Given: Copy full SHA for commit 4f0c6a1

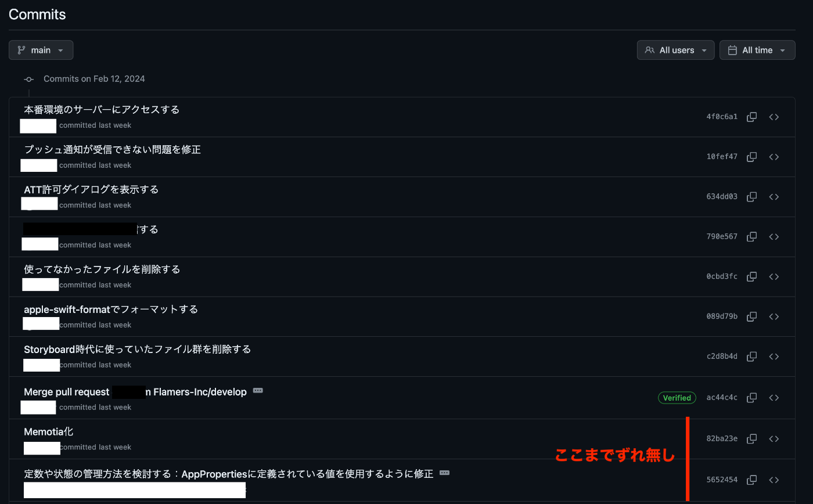Looking at the screenshot, I should [751, 117].
